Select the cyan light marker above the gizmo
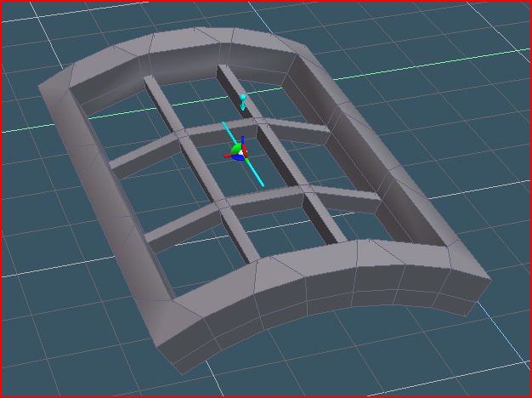Image resolution: width=532 pixels, height=398 pixels. [x=243, y=102]
